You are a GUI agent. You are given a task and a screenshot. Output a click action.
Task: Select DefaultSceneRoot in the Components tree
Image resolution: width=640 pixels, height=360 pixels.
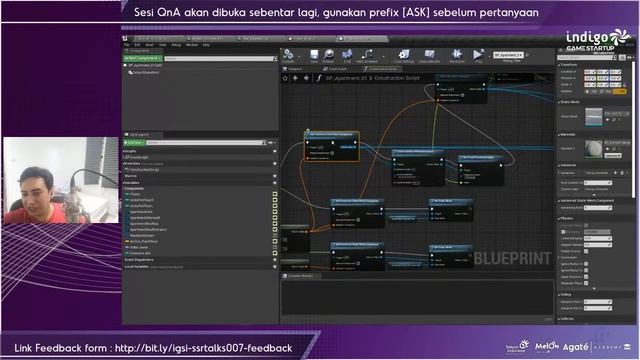click(143, 72)
